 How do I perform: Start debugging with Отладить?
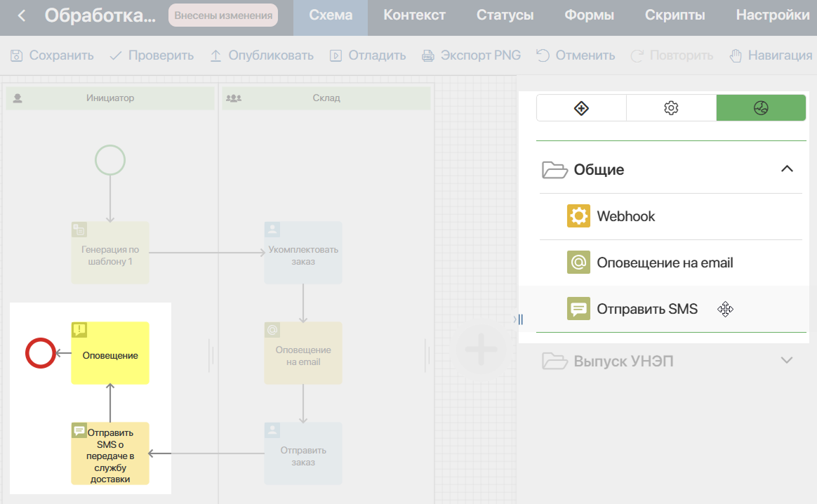(367, 55)
